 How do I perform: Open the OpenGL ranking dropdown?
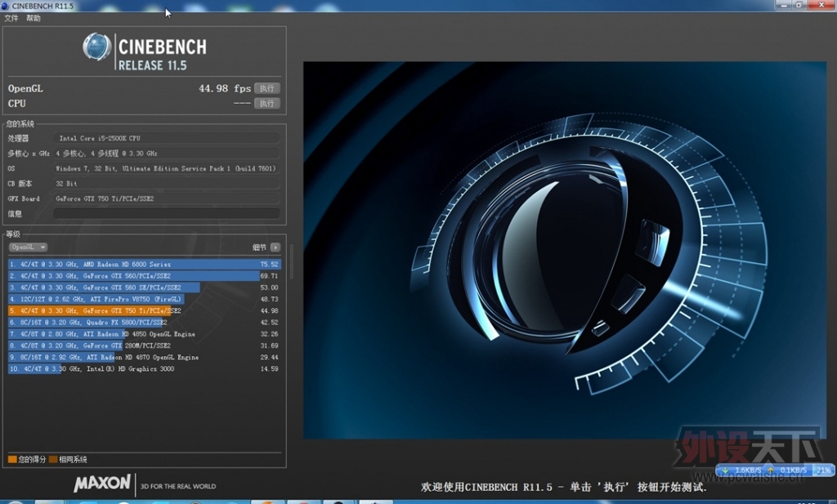(29, 247)
